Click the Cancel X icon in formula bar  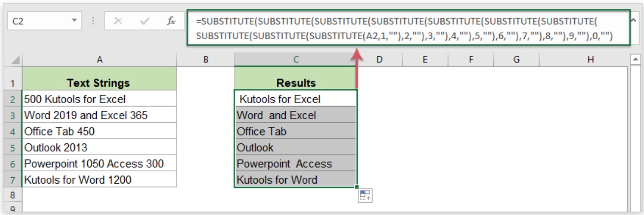point(118,22)
